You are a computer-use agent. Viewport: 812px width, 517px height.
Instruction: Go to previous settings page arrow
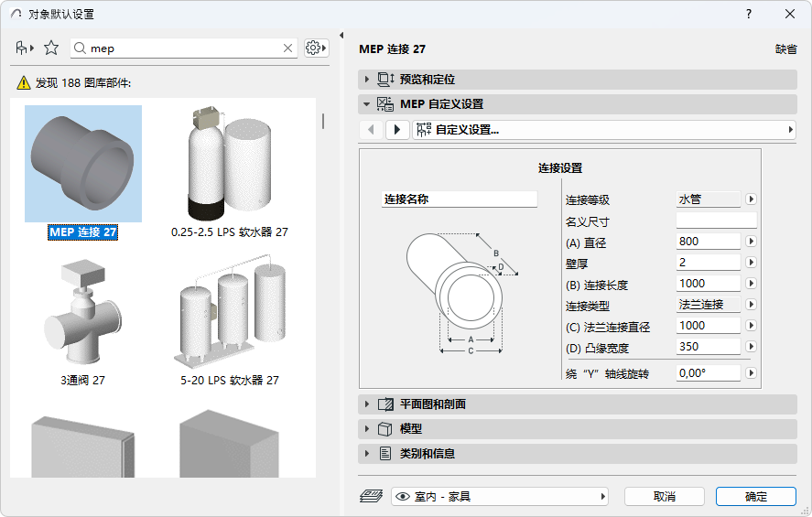(371, 129)
